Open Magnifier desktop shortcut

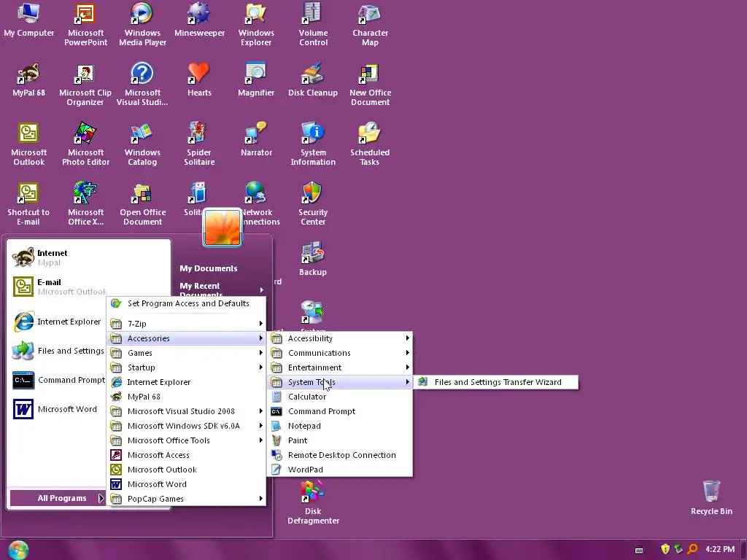coord(256,80)
